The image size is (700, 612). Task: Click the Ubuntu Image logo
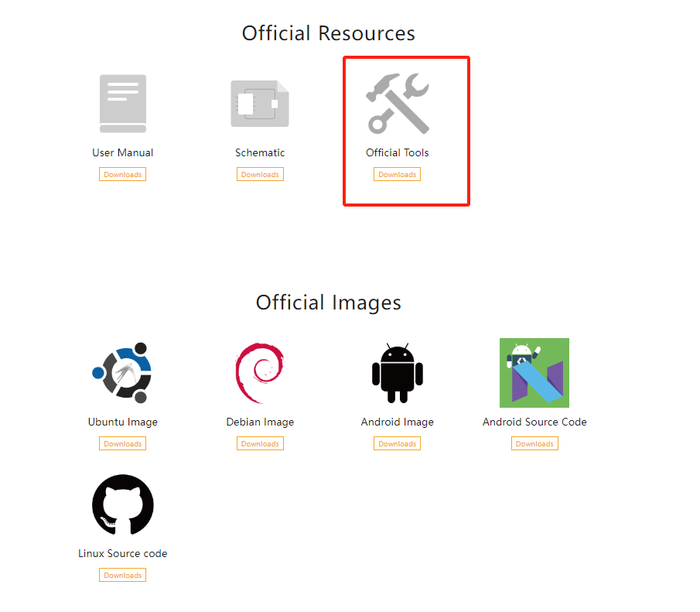[x=122, y=373]
